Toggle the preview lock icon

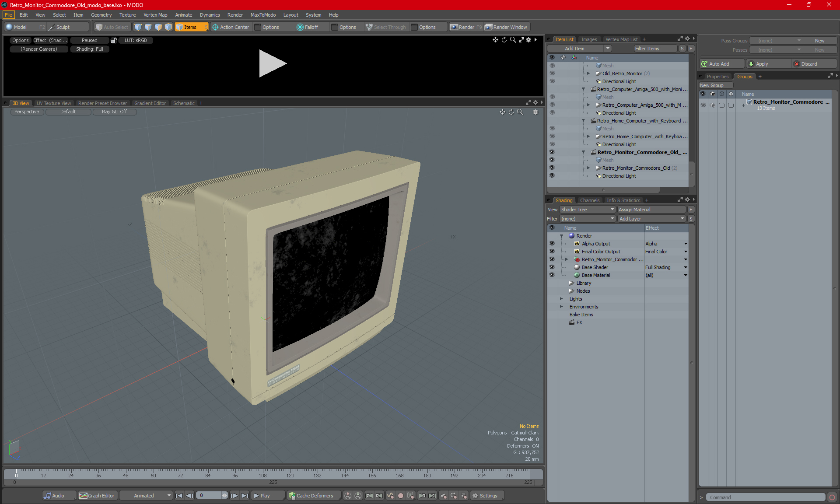pos(114,40)
